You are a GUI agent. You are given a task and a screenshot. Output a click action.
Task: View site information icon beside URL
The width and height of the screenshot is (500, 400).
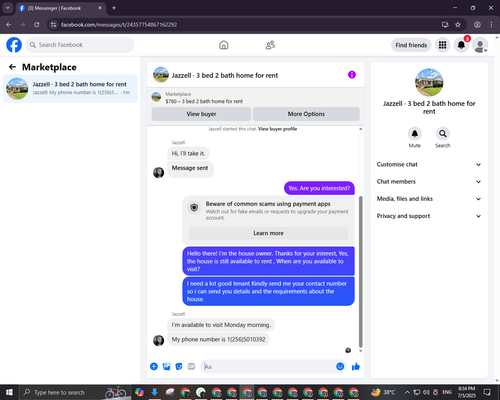53,25
